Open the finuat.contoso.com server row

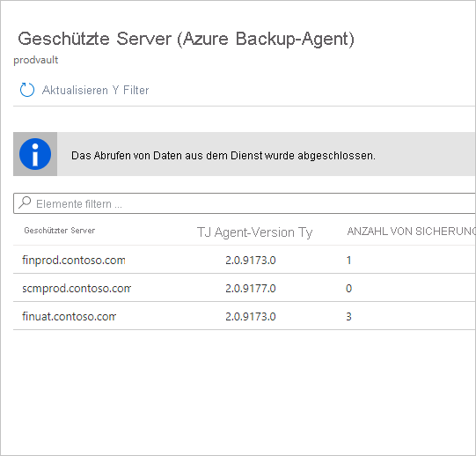(245, 316)
